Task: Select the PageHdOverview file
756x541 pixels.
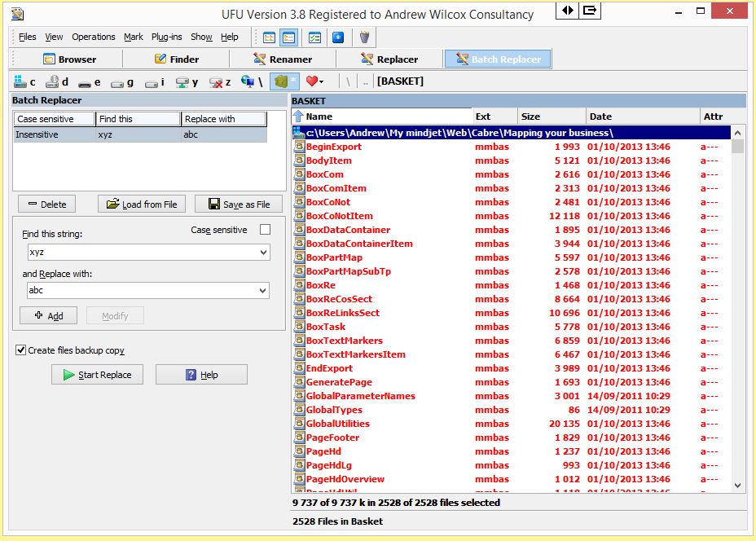Action: (x=511, y=479)
